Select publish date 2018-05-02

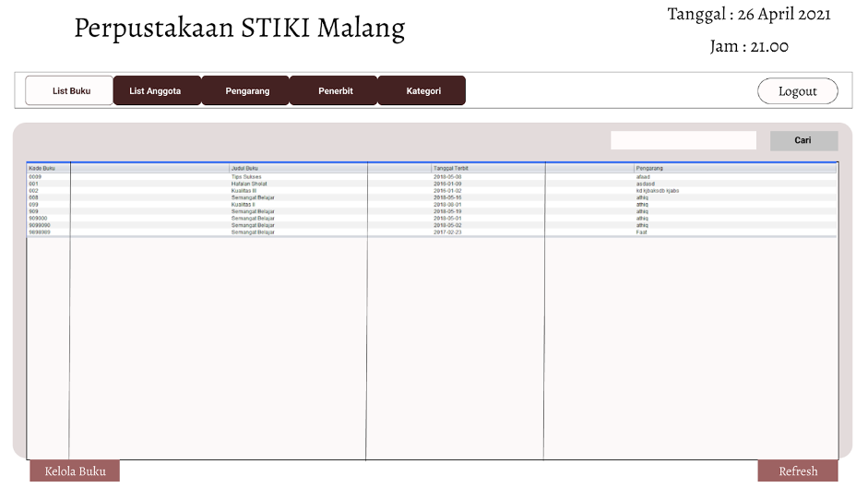pyautogui.click(x=447, y=225)
